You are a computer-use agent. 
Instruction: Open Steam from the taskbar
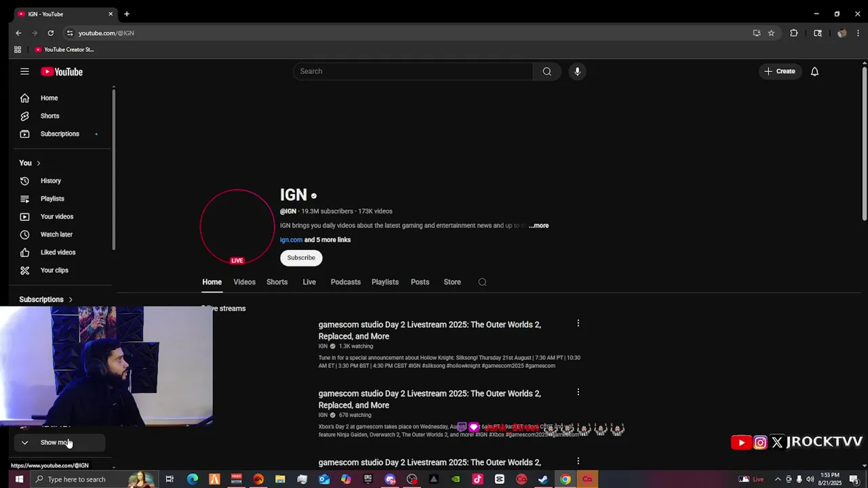[x=542, y=479]
